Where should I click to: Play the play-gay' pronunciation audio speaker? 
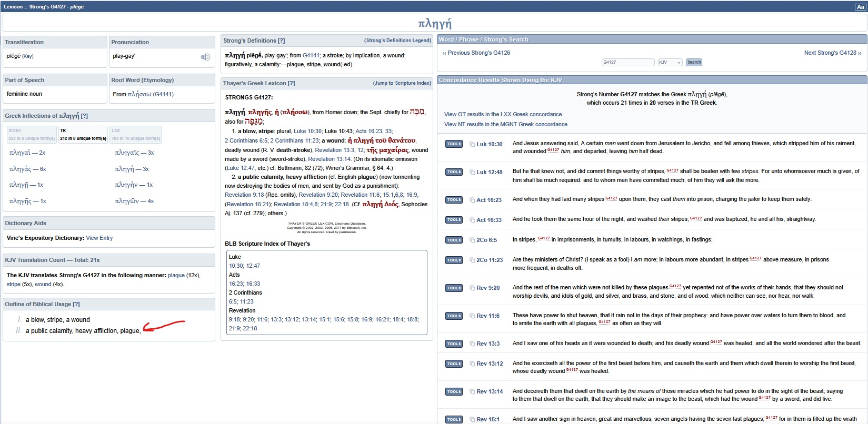coord(205,57)
